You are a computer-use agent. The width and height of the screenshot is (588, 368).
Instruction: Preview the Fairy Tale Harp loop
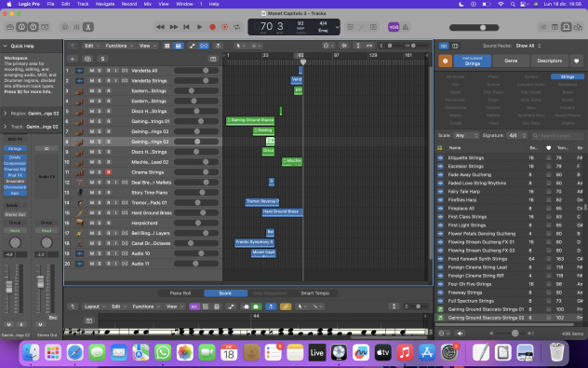click(440, 192)
